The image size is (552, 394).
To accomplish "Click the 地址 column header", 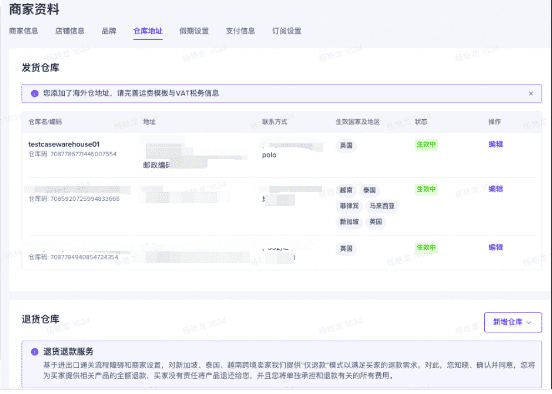I will click(x=149, y=122).
